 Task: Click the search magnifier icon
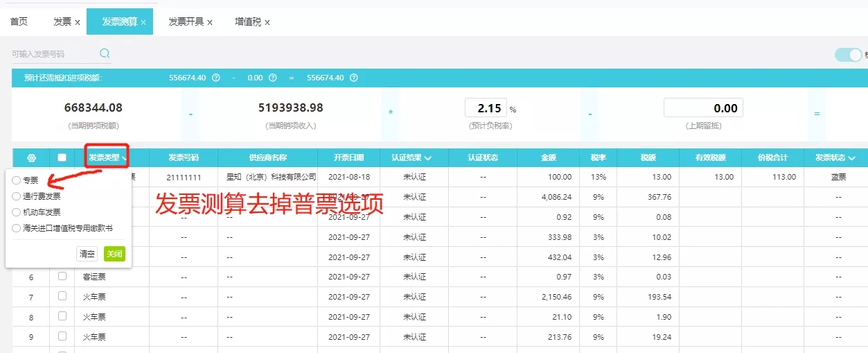click(x=105, y=53)
